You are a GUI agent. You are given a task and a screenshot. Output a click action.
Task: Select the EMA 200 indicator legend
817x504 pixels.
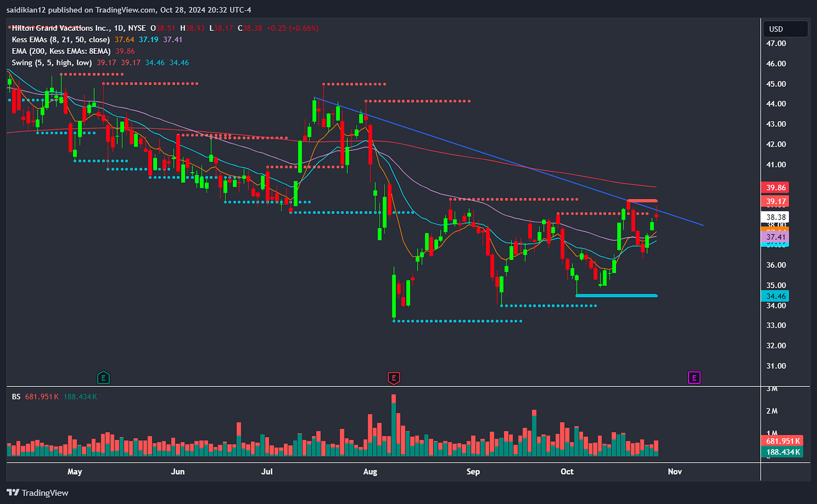[x=61, y=51]
